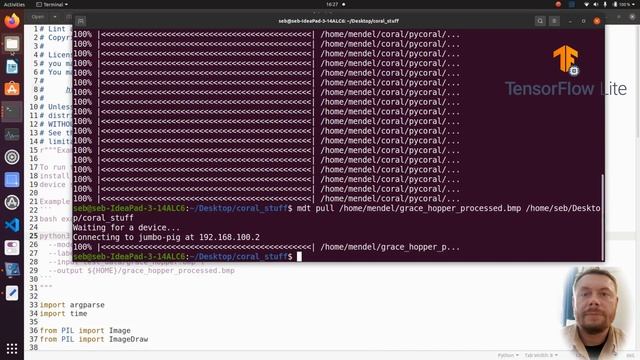
Task: Click the terminal search icon in the header
Action: point(540,21)
